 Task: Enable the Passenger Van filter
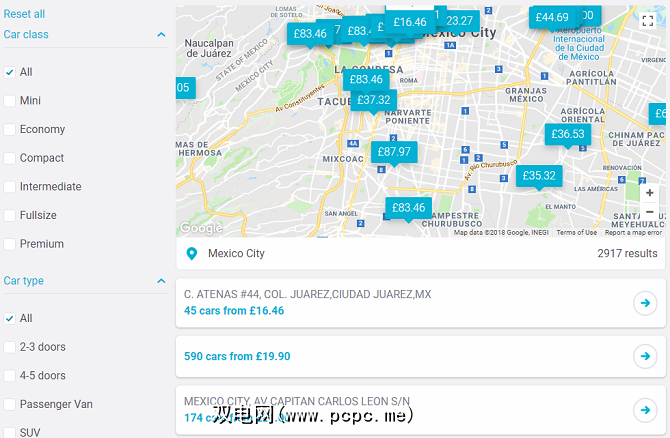coord(9,404)
